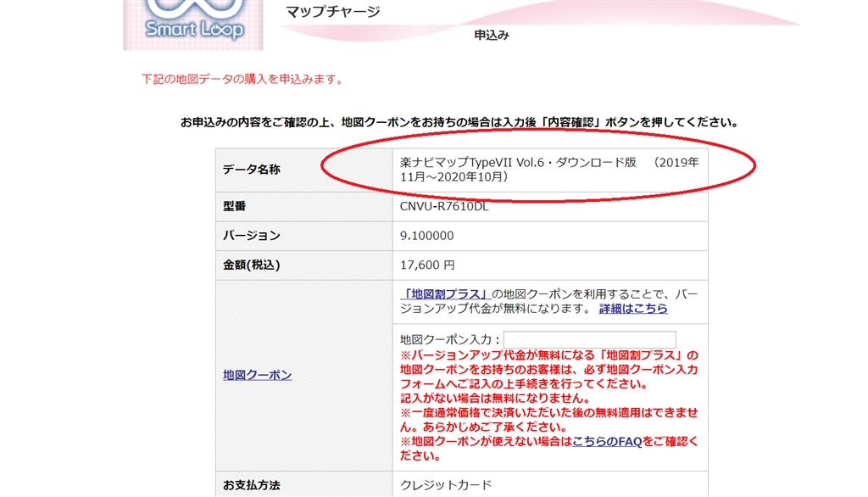Click the バージョン row label
This screenshot has width=868, height=497.
click(x=251, y=236)
